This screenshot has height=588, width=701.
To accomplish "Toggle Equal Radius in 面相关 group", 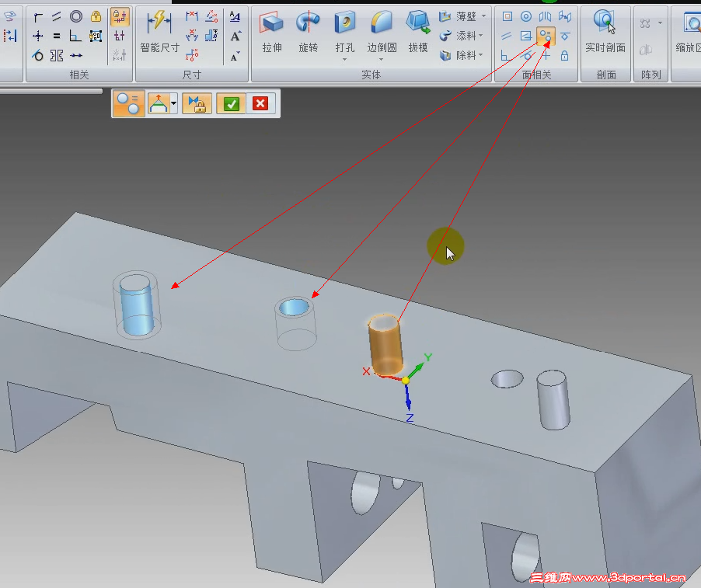I will 546,37.
